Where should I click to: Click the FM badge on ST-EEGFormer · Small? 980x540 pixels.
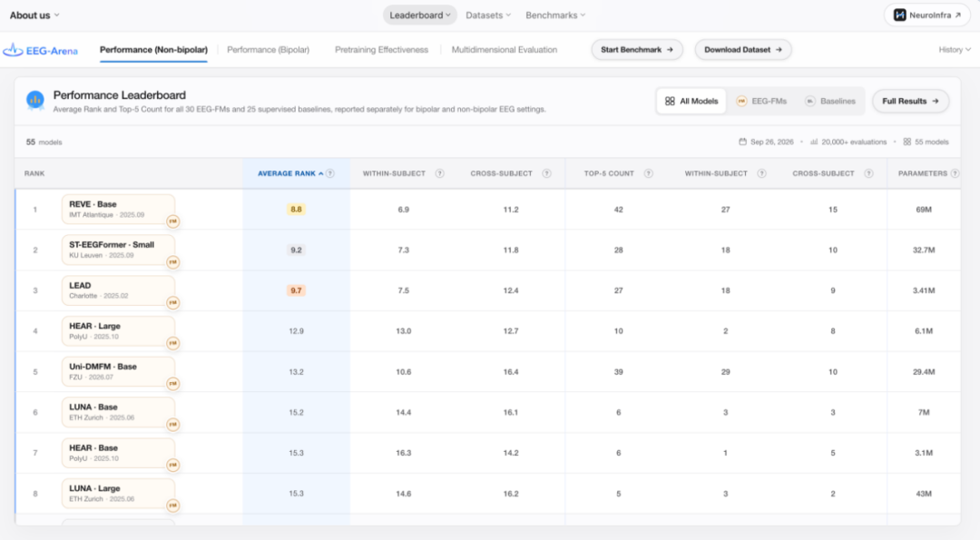tap(173, 262)
